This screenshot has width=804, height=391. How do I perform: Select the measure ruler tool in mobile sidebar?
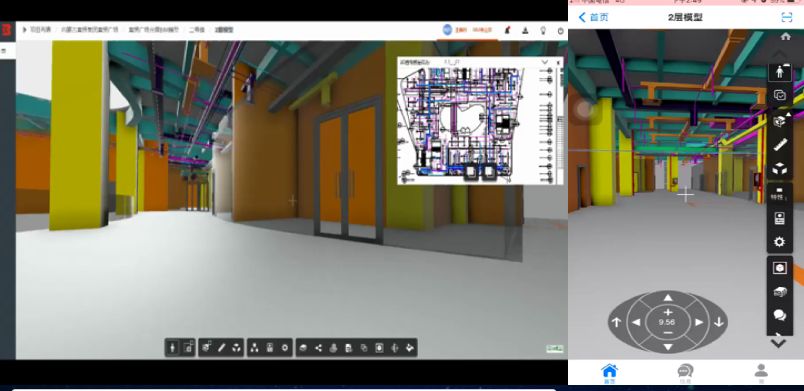point(779,146)
